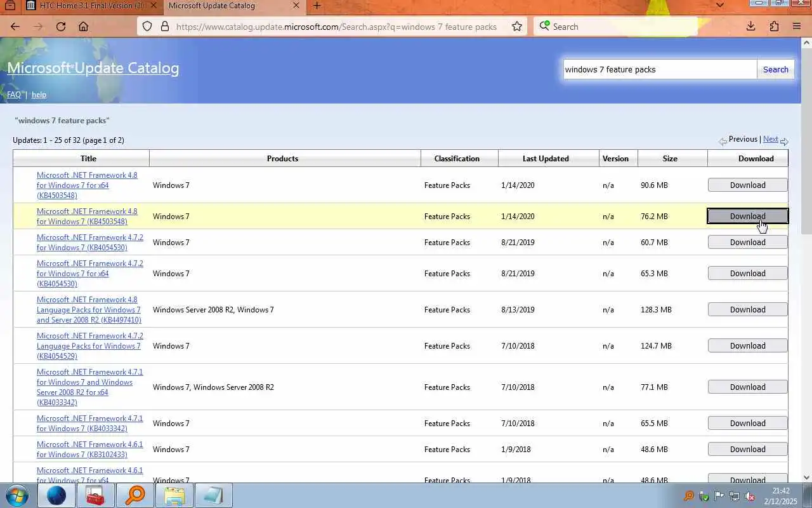Download the 77.1 MB .NET 4.7.1 x64 update
The width and height of the screenshot is (812, 508).
(747, 387)
